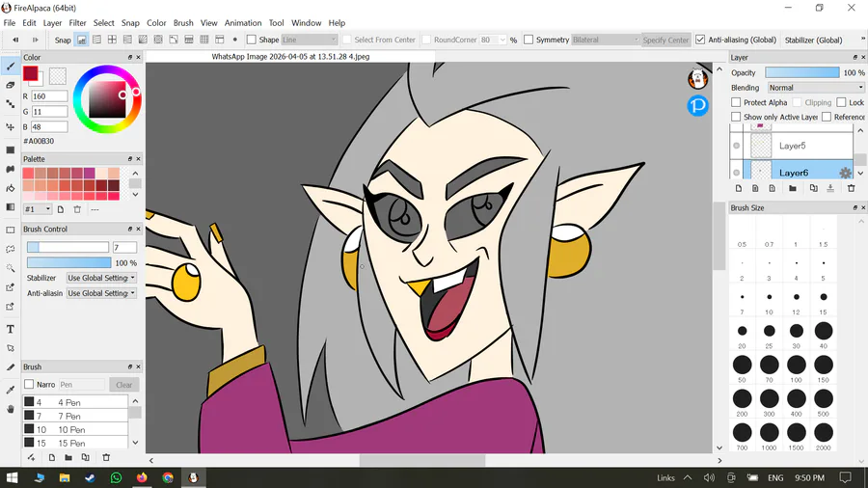Select the 100 brush size dot
868x488 pixels.
797,365
